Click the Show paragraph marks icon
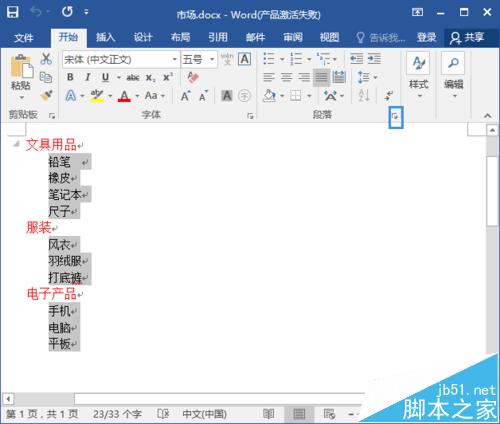The image size is (500, 424). [389, 96]
